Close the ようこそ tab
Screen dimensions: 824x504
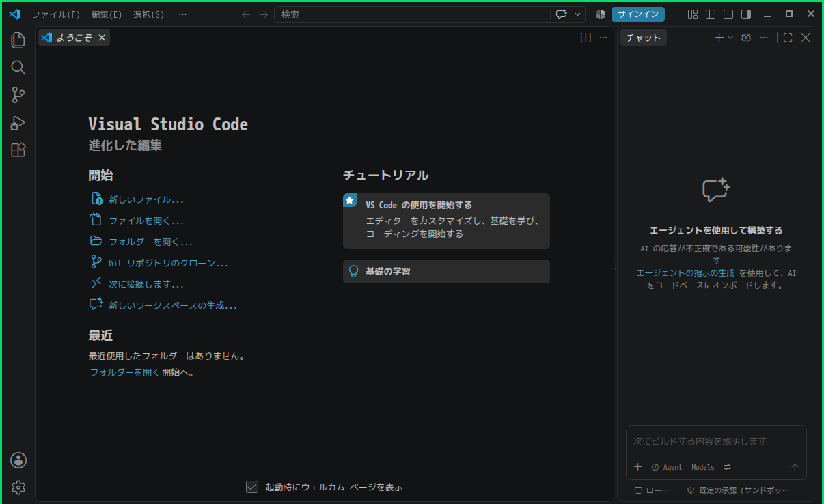pos(102,38)
